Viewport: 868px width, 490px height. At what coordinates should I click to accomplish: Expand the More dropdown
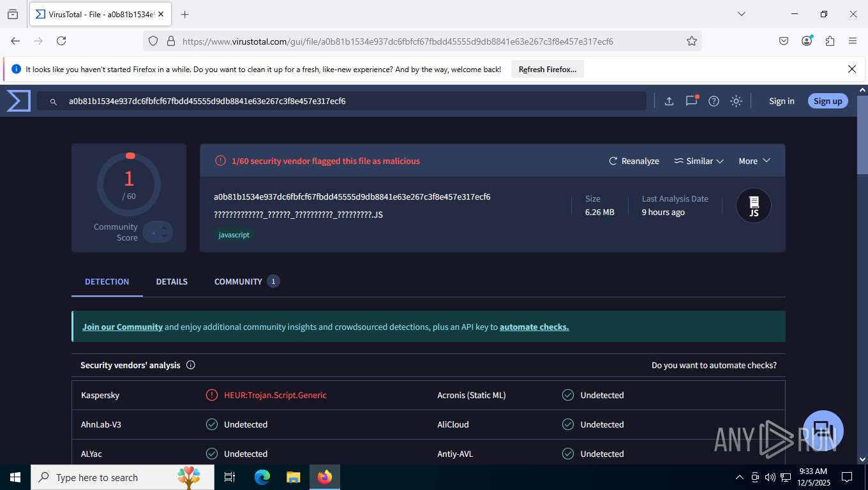pos(754,161)
